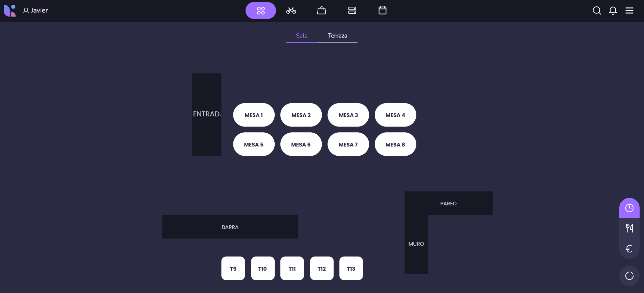
Task: Open bar seat T9
Action: tap(233, 269)
